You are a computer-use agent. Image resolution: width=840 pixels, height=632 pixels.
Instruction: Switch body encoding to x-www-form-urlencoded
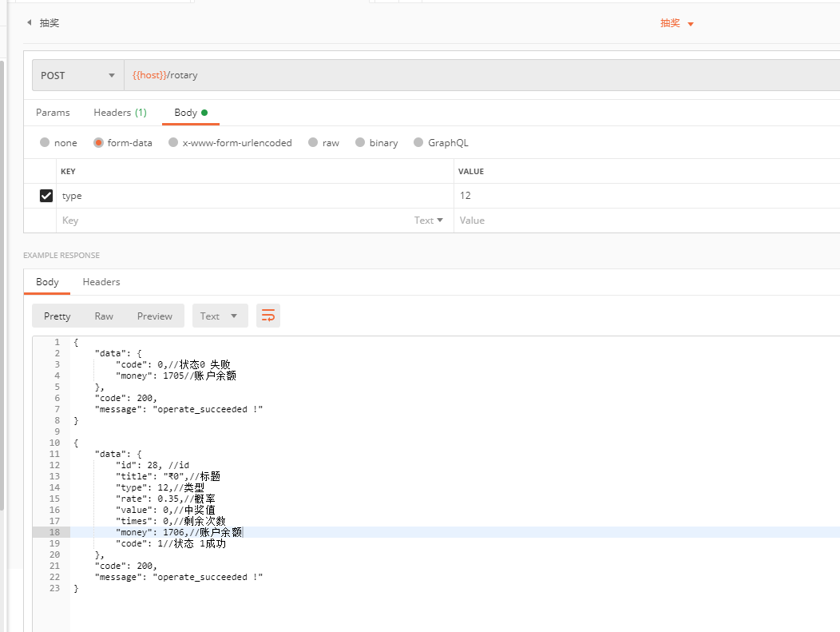click(172, 142)
